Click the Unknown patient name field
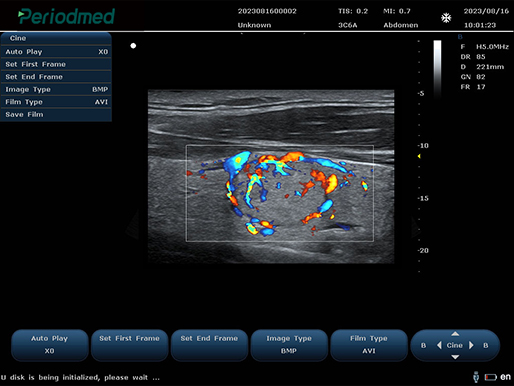The width and height of the screenshot is (514, 386). (254, 25)
